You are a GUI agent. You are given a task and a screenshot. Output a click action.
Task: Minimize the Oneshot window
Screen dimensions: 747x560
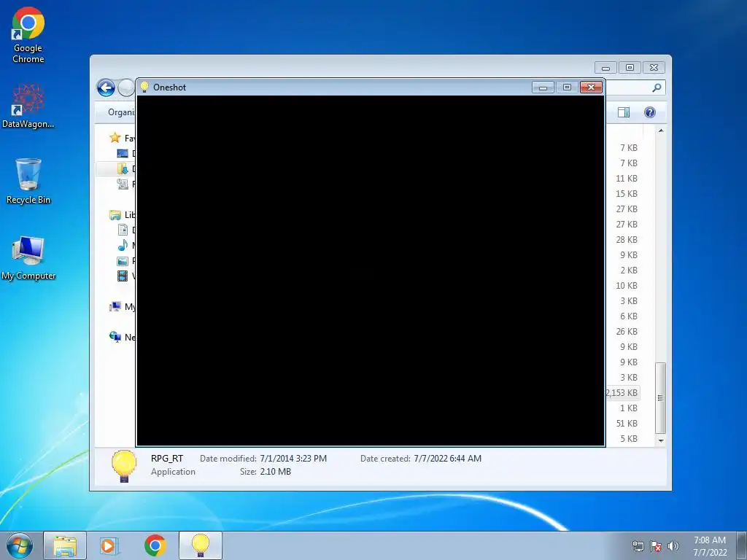[x=543, y=87]
